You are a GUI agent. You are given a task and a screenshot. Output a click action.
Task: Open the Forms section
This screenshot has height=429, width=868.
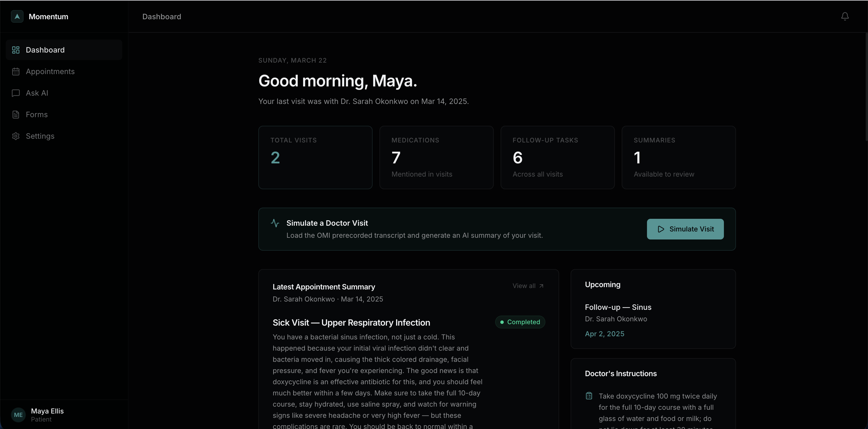click(37, 115)
